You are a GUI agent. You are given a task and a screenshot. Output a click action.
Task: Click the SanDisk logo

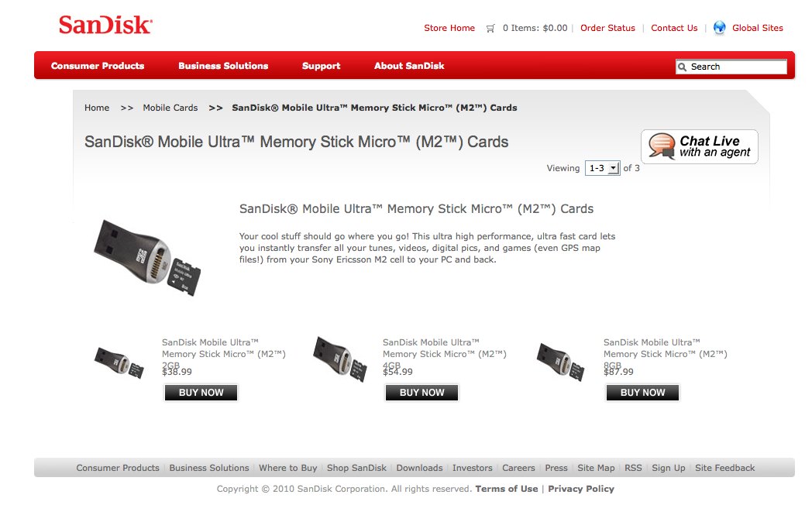pos(105,24)
